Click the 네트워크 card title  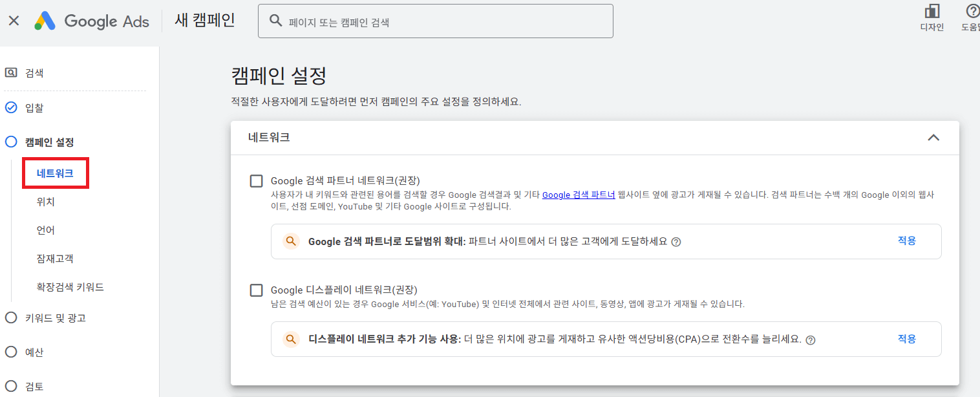(x=269, y=137)
